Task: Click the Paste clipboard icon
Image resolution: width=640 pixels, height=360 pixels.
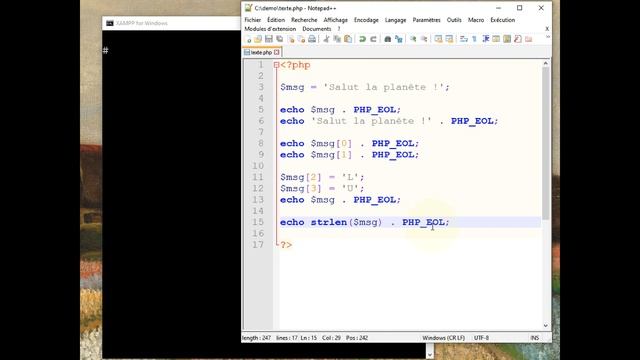Action: pyautogui.click(x=348, y=39)
